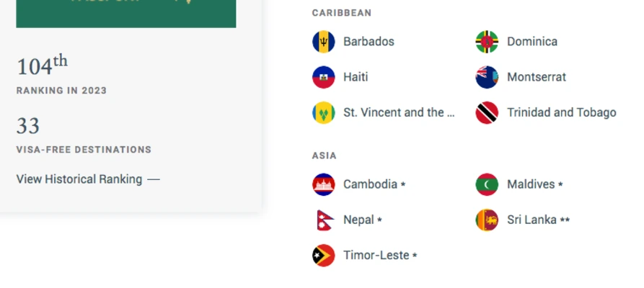644x288 pixels.
Task: Click the Timor-Leste destination name
Action: click(376, 256)
